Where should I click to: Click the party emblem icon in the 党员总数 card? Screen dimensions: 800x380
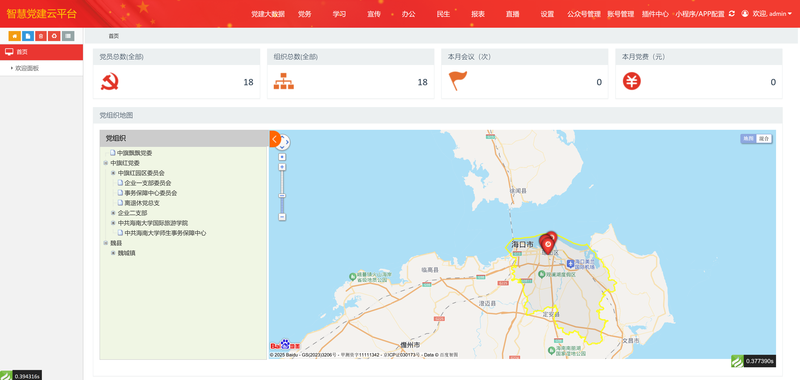coord(110,82)
